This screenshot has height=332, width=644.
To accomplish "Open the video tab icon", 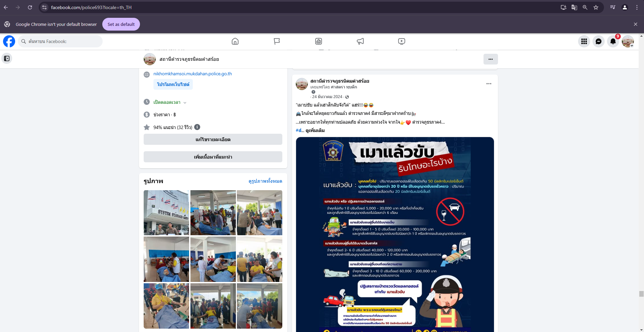I will [401, 41].
